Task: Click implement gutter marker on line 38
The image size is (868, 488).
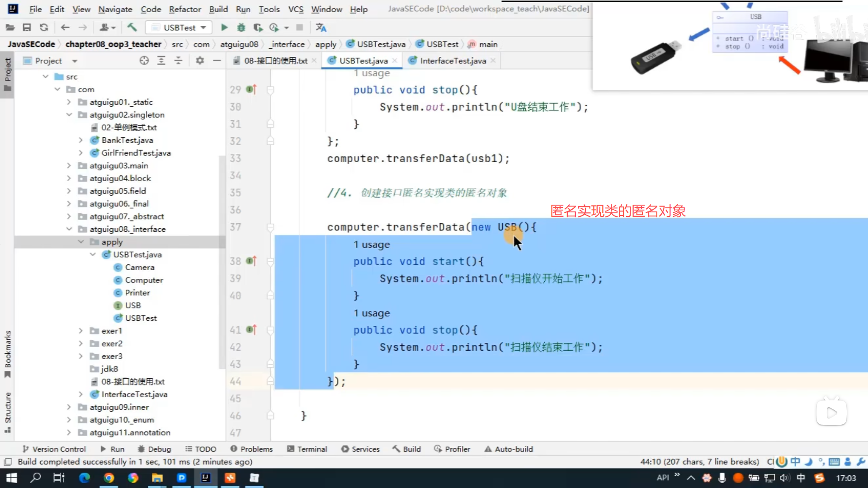Action: (x=251, y=261)
